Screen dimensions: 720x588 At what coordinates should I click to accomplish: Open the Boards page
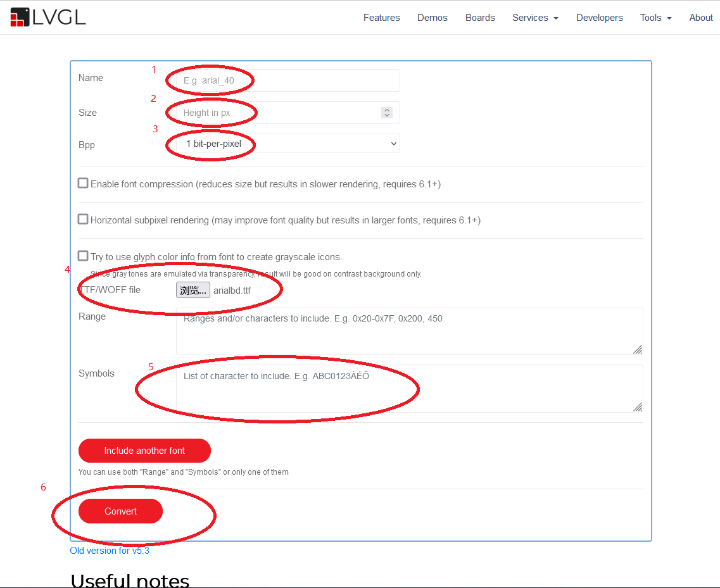tap(480, 18)
